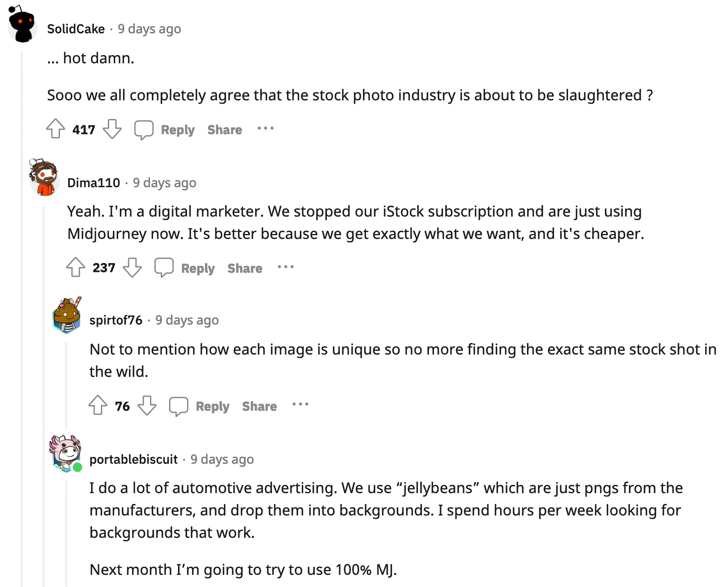The width and height of the screenshot is (728, 587).
Task: Open portablebiscuit's user profile link
Action: click(133, 459)
